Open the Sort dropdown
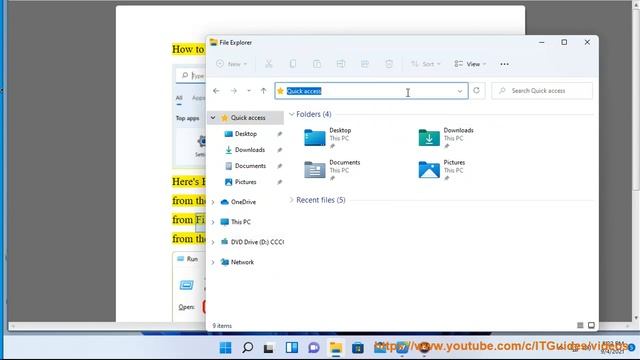The height and width of the screenshot is (360, 640). 426,64
